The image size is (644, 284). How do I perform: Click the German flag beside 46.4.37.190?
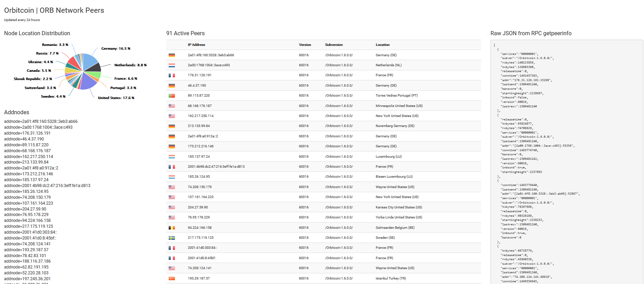click(x=172, y=86)
